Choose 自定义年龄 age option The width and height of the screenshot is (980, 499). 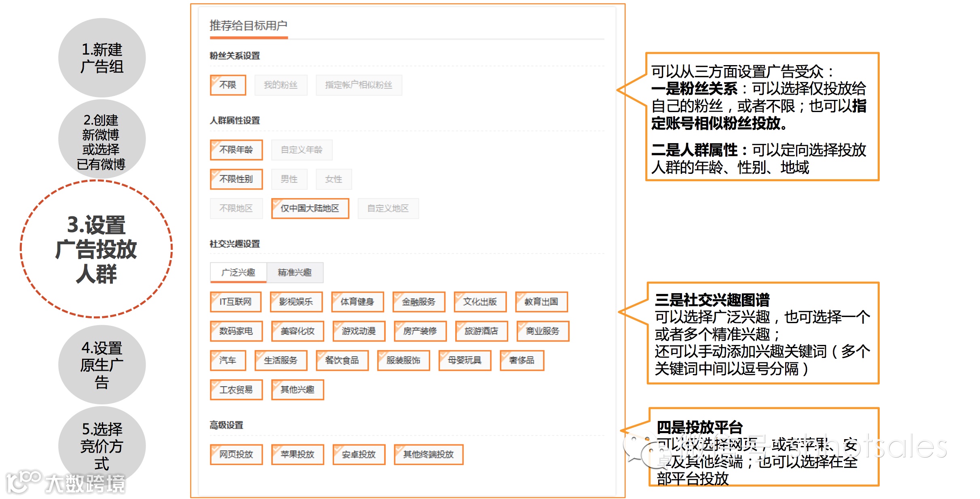pyautogui.click(x=302, y=150)
